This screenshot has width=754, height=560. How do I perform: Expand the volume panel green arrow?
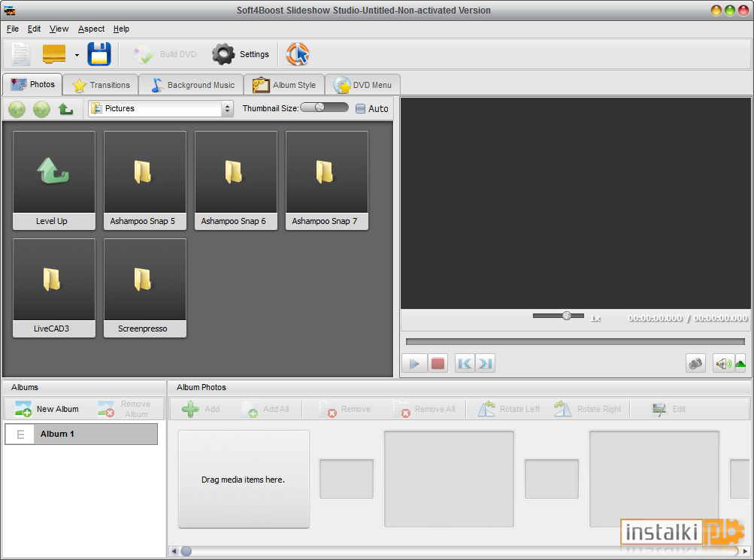pyautogui.click(x=740, y=363)
